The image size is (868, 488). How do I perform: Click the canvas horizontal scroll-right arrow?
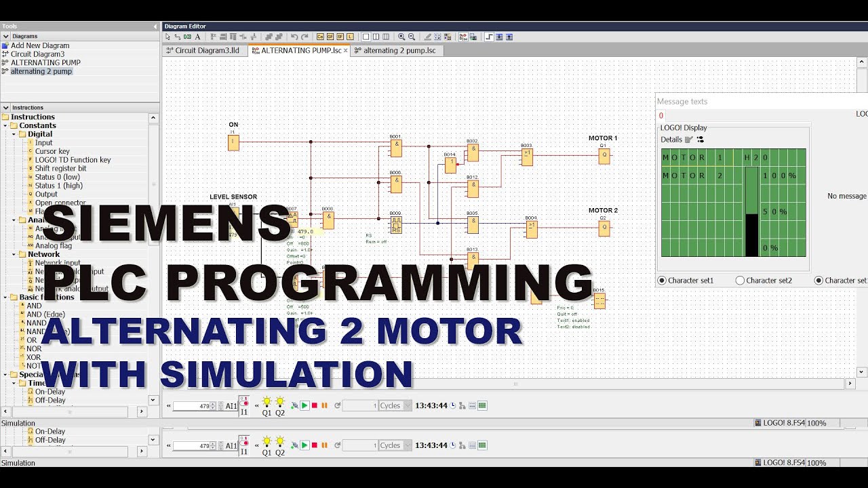pyautogui.click(x=850, y=384)
